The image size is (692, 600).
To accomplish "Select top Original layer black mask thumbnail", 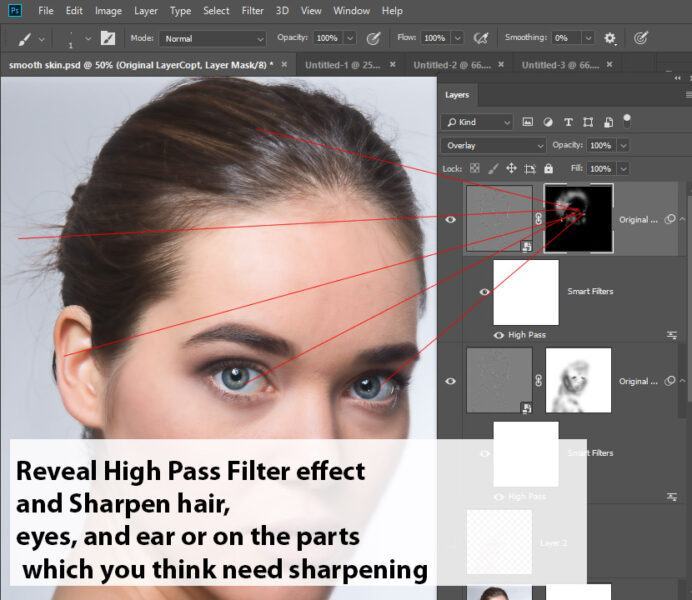I will click(579, 218).
